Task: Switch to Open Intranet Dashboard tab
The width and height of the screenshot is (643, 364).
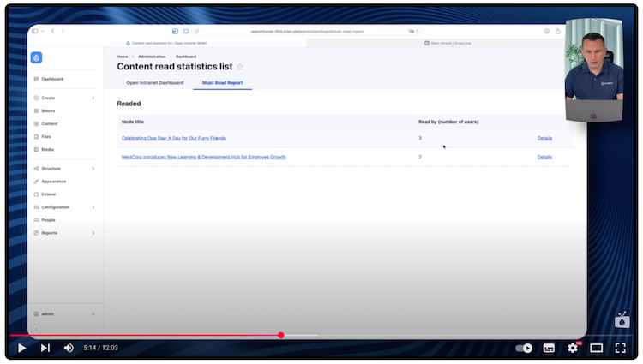Action: pyautogui.click(x=155, y=83)
